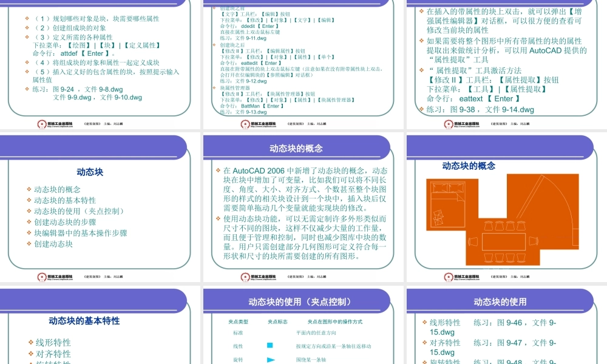Click the 夹点标志 column header
This screenshot has width=607, height=364.
point(277,322)
